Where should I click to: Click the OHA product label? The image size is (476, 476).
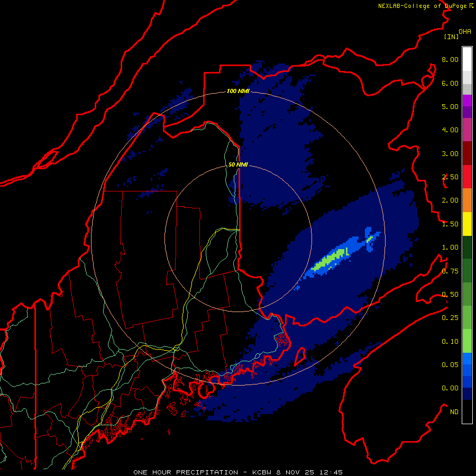coord(465,32)
